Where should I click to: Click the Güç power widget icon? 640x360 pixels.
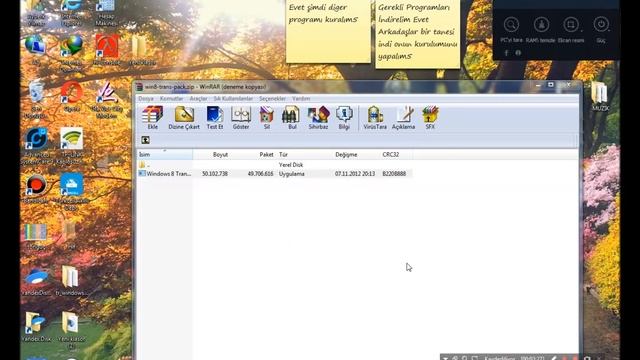point(601,24)
